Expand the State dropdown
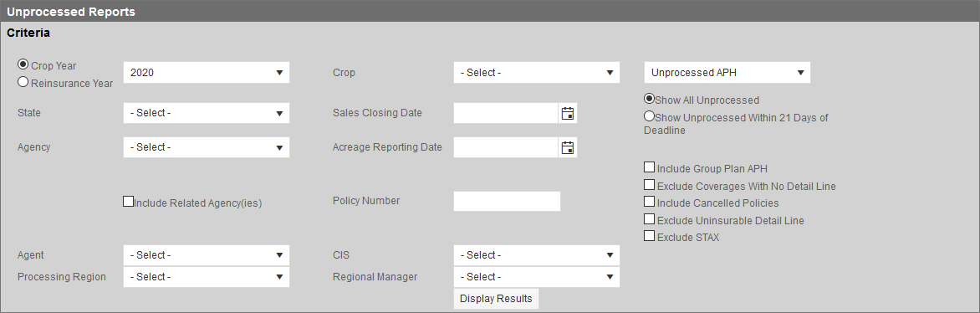Viewport: 980px width, 313px height. pos(207,113)
